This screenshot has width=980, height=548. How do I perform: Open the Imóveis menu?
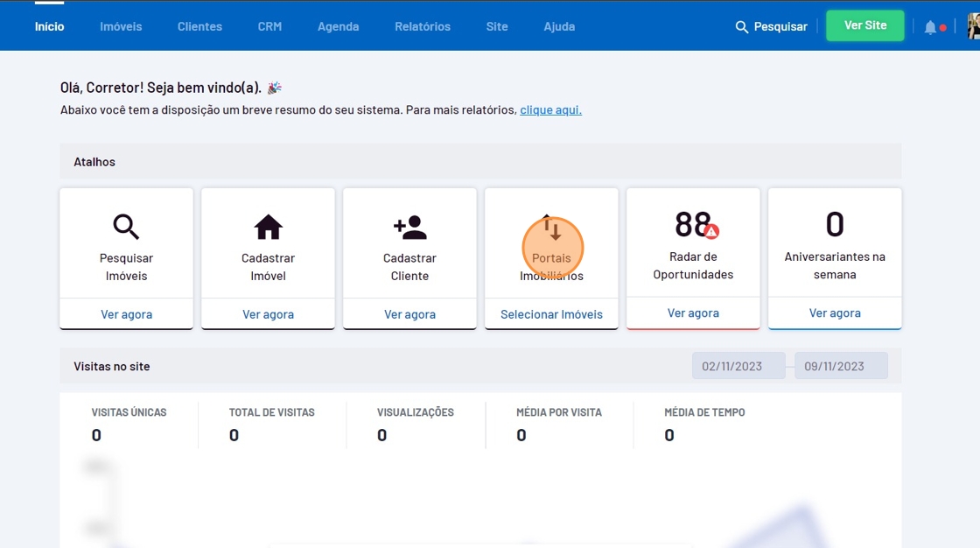click(121, 26)
